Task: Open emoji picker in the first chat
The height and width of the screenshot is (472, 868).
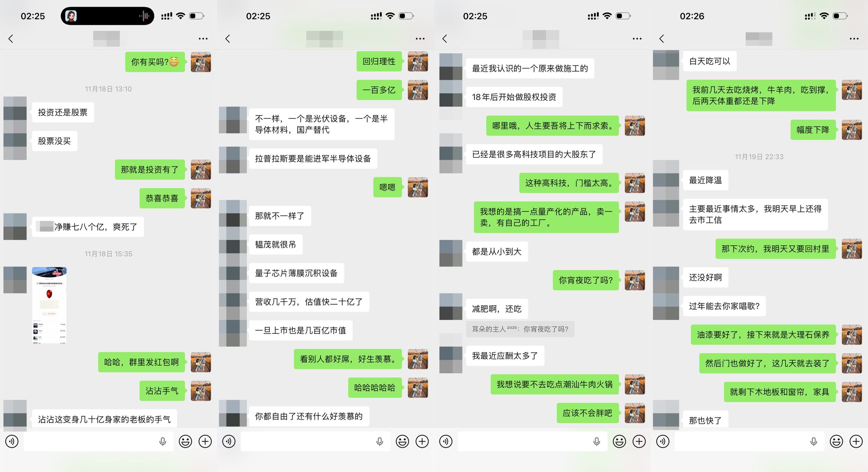Action: coord(185,441)
